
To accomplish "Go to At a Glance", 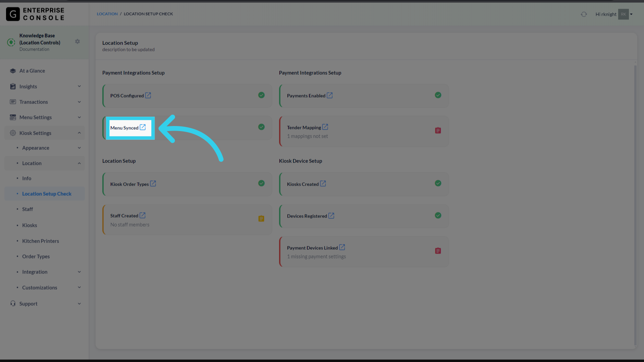I will [x=32, y=71].
